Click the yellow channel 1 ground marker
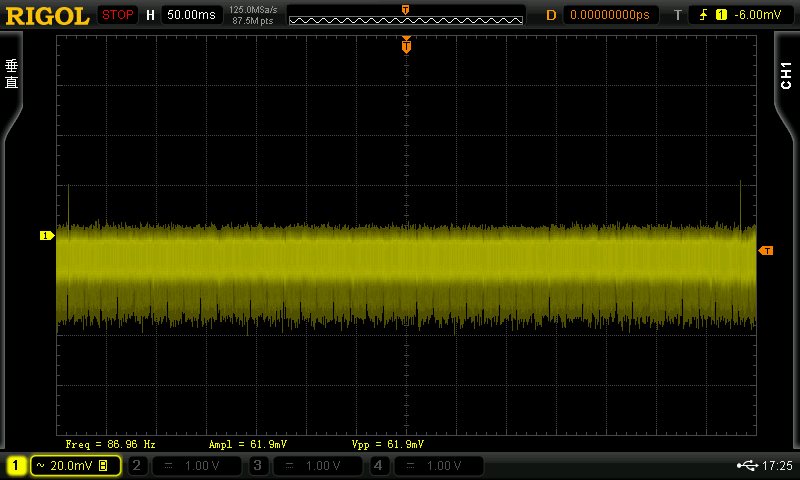Screen dimensions: 800x480 [x=46, y=236]
